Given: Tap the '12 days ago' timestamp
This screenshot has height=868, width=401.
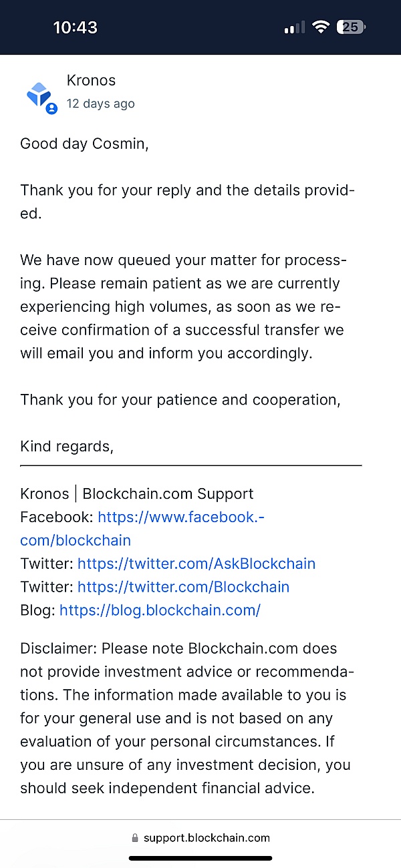Looking at the screenshot, I should [100, 103].
